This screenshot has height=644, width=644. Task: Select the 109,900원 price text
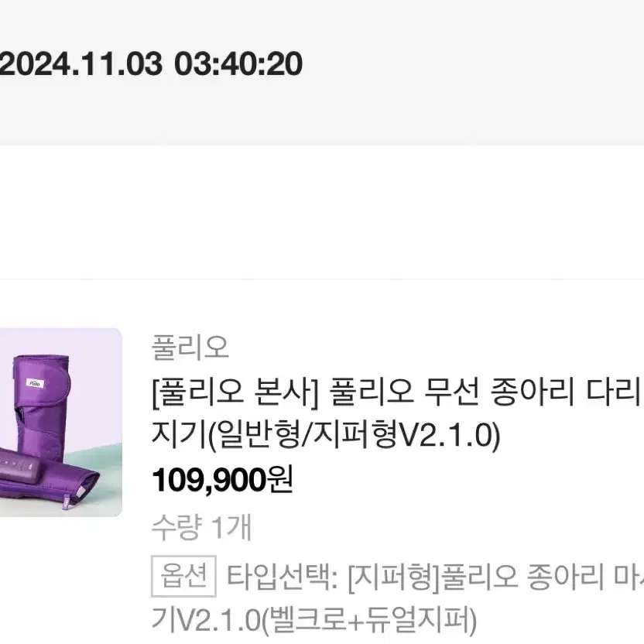point(222,479)
